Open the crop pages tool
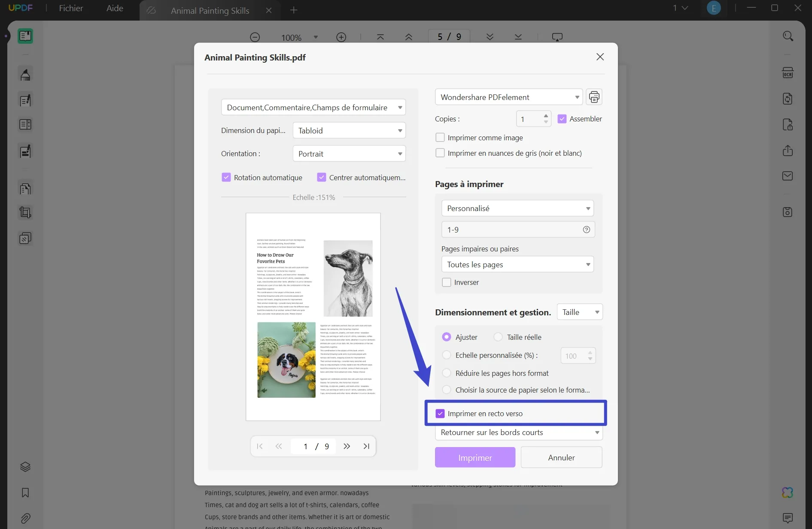812x529 pixels. pyautogui.click(x=25, y=212)
